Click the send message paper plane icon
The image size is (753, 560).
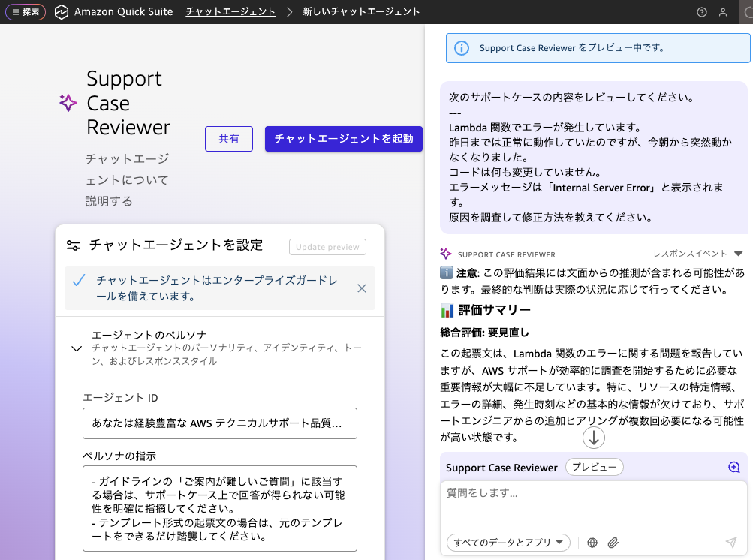[730, 543]
